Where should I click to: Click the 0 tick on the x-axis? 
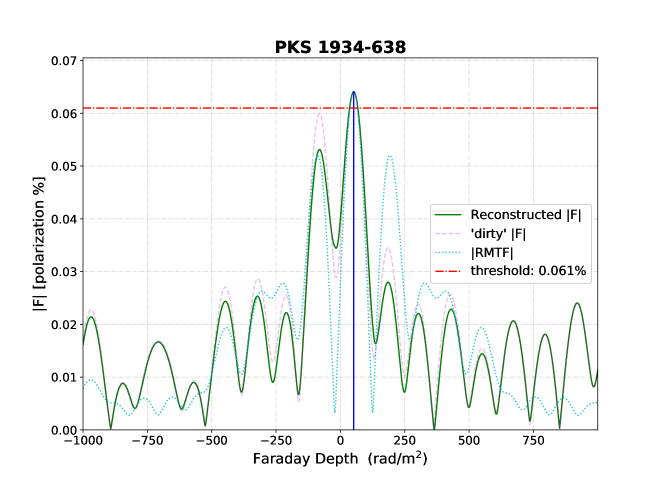(x=340, y=441)
